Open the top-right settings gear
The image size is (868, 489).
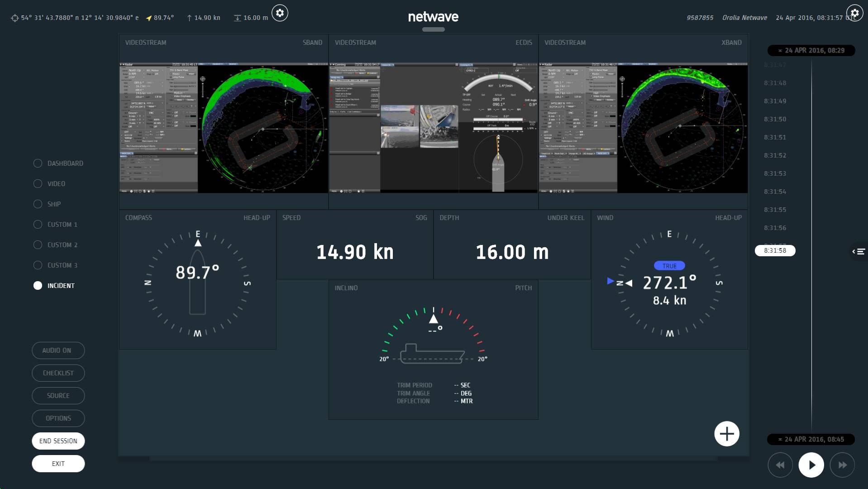(854, 13)
